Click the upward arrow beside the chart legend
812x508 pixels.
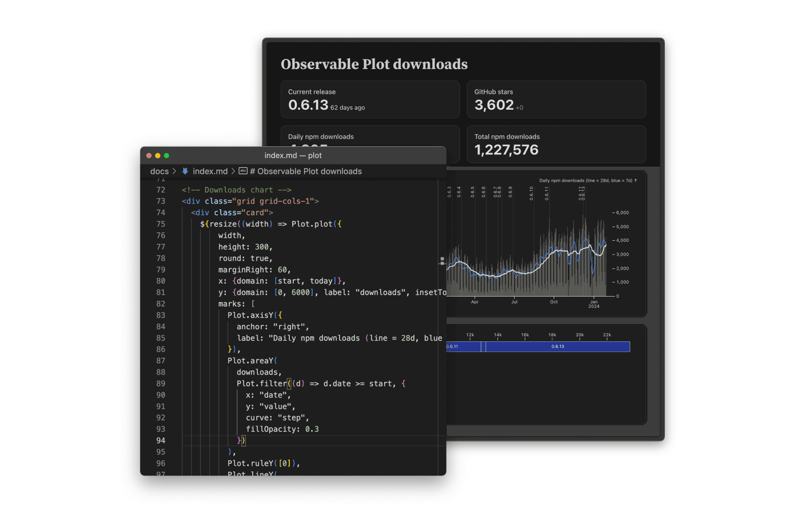(636, 180)
